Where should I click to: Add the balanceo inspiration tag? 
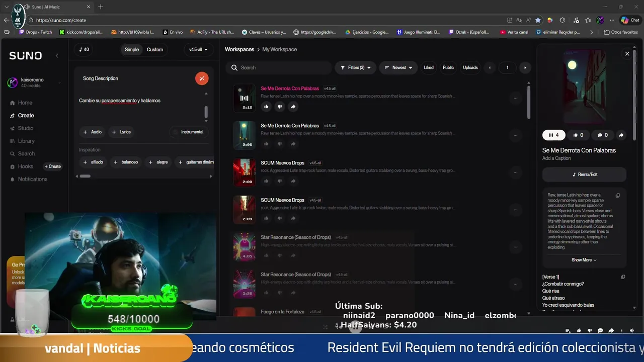pyautogui.click(x=126, y=162)
